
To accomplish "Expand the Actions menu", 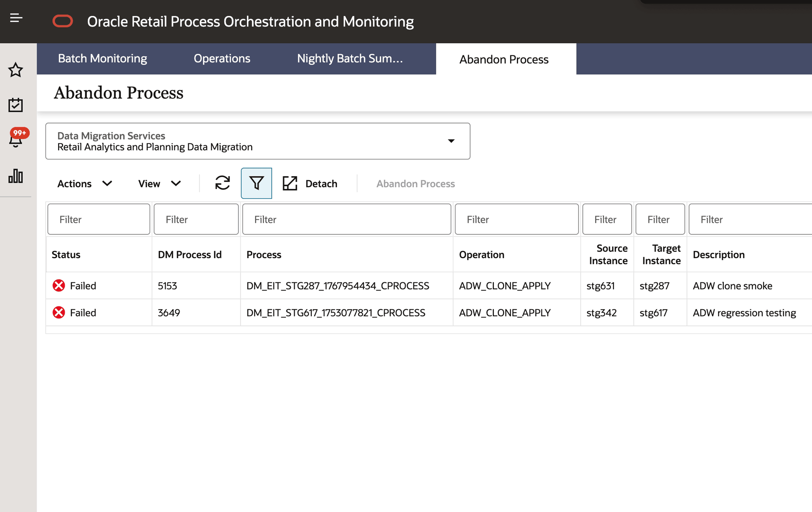I will click(84, 183).
